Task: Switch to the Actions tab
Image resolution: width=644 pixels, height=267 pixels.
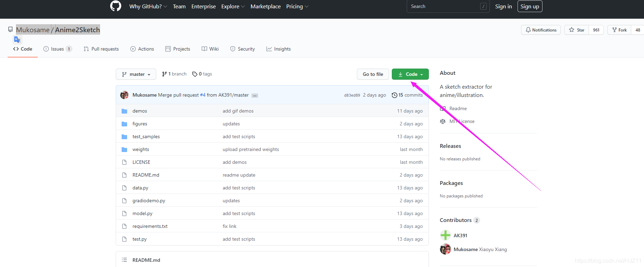Action: click(142, 49)
